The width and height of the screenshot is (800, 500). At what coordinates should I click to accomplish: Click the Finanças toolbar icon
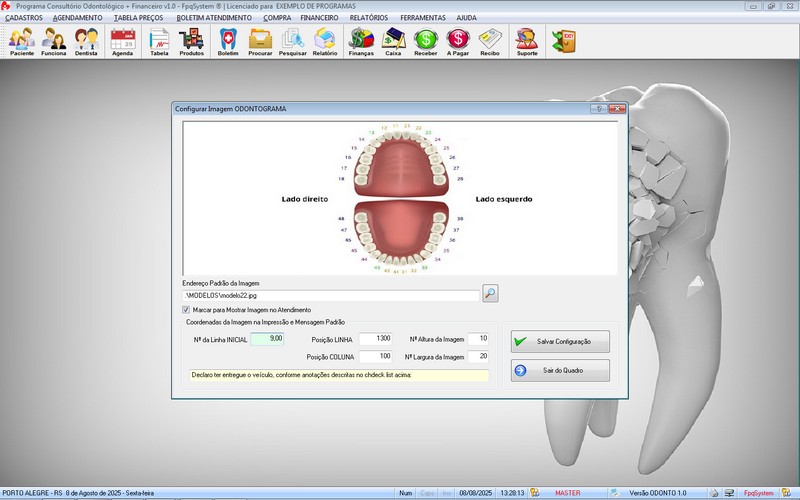point(361,41)
